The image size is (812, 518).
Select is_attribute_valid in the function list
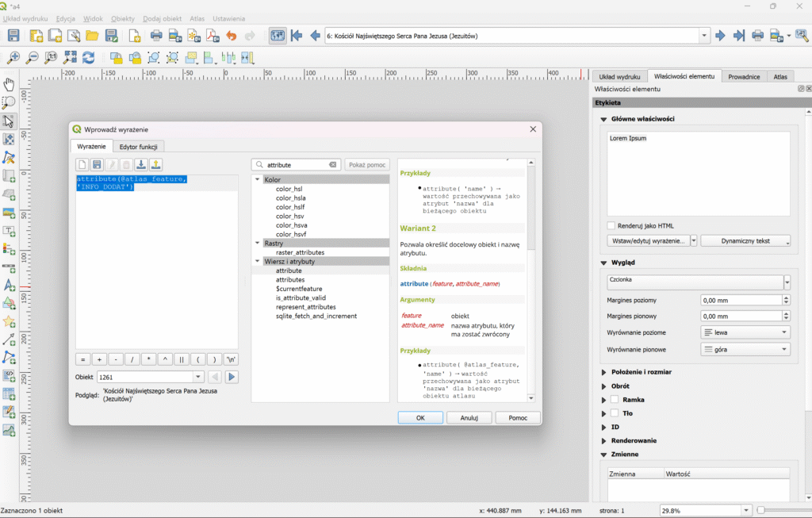(x=301, y=297)
